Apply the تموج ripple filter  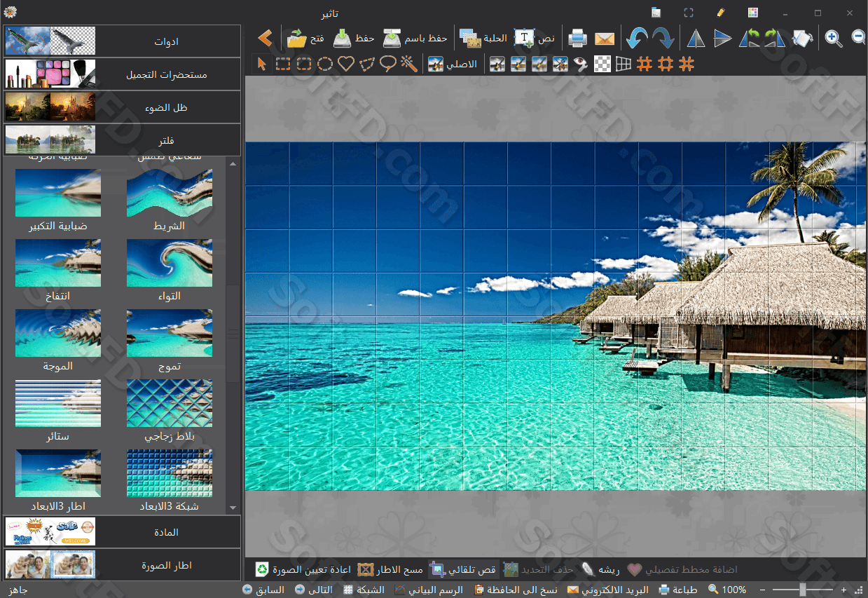click(x=170, y=333)
